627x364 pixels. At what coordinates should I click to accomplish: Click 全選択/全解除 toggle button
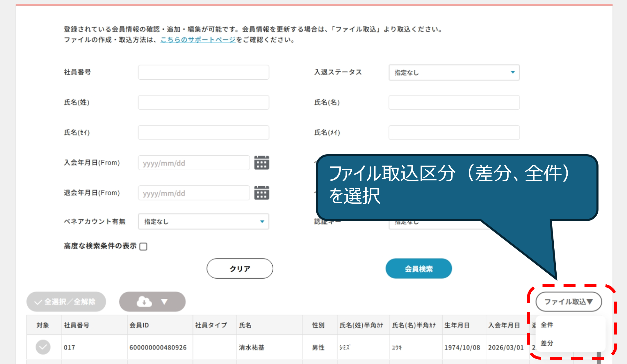pos(66,302)
